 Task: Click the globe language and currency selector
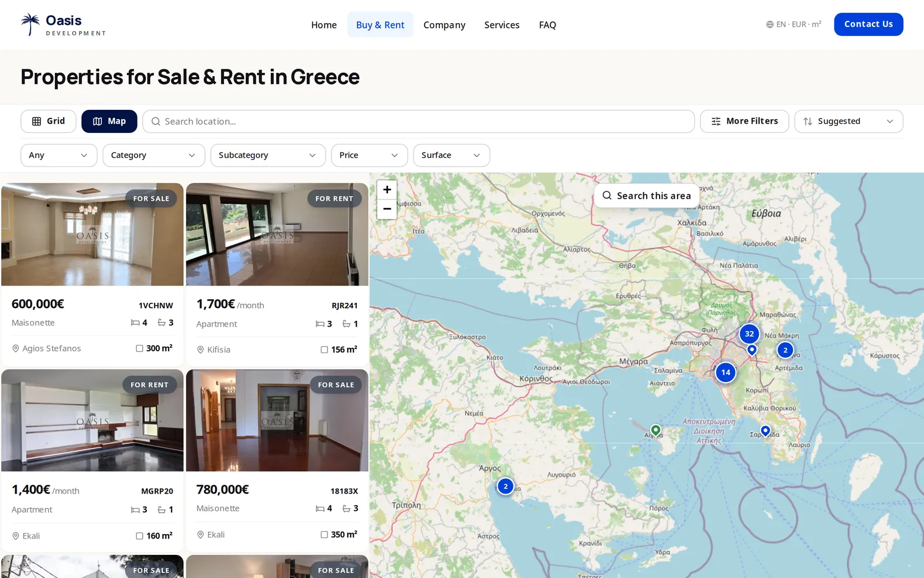pyautogui.click(x=793, y=24)
